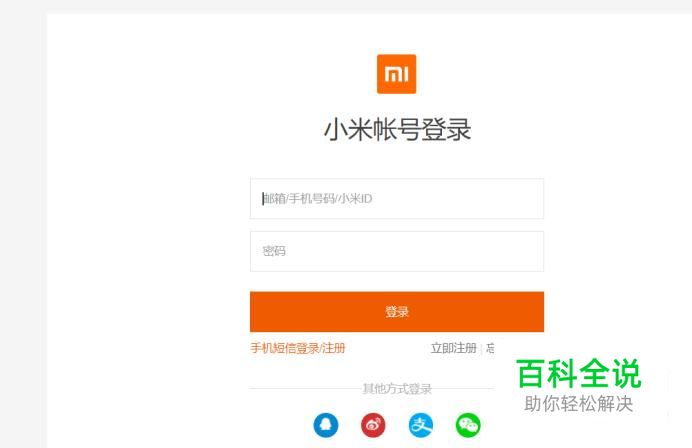Choose the red Weibo login icon
Viewport: 692px width, 448px height.
pyautogui.click(x=373, y=425)
